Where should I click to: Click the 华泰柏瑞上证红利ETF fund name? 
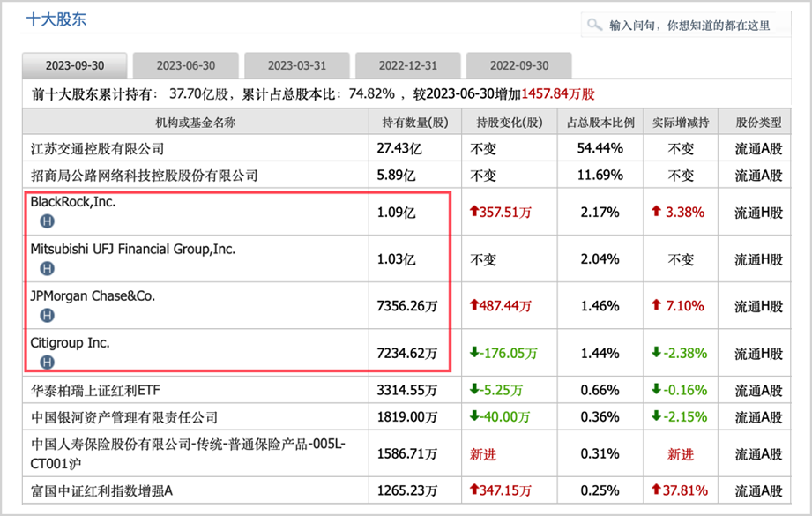(95, 389)
